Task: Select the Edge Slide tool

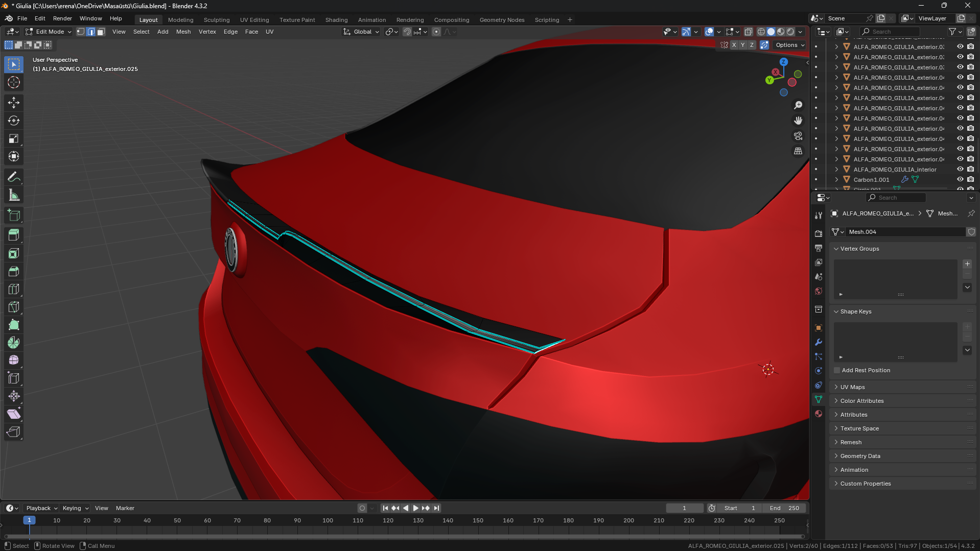Action: pos(14,378)
